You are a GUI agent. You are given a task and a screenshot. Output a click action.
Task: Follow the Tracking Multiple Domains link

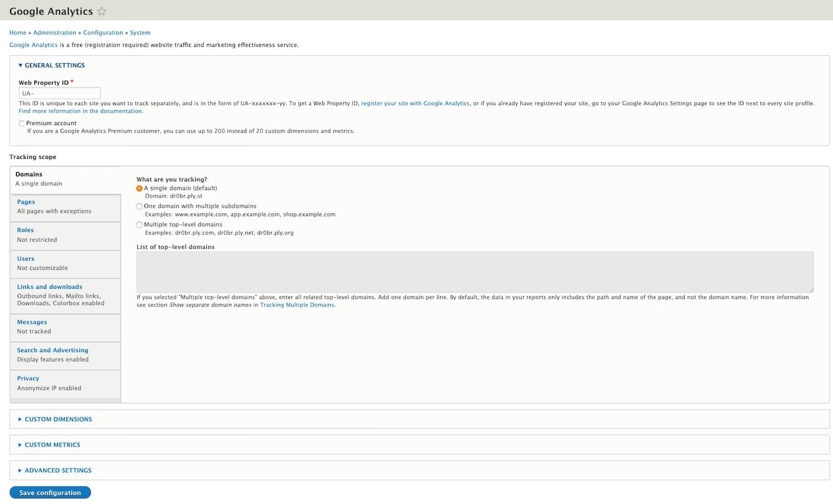click(x=297, y=305)
